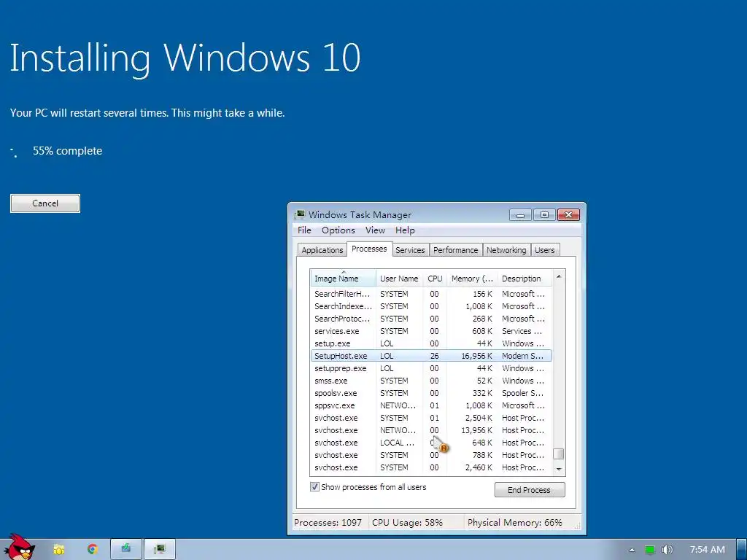Open the Help menu
This screenshot has width=747, height=560.
(405, 230)
